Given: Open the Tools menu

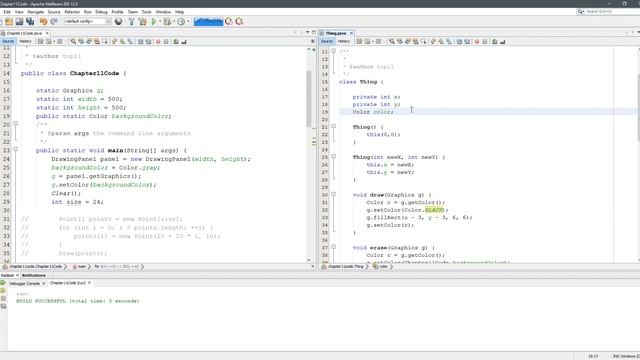Looking at the screenshot, I should (x=147, y=12).
